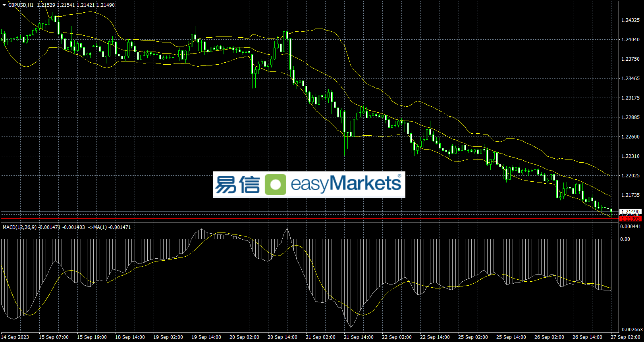Click the 14 Sep 2023 time label
Screen dimensions: 644x342
pos(15,337)
